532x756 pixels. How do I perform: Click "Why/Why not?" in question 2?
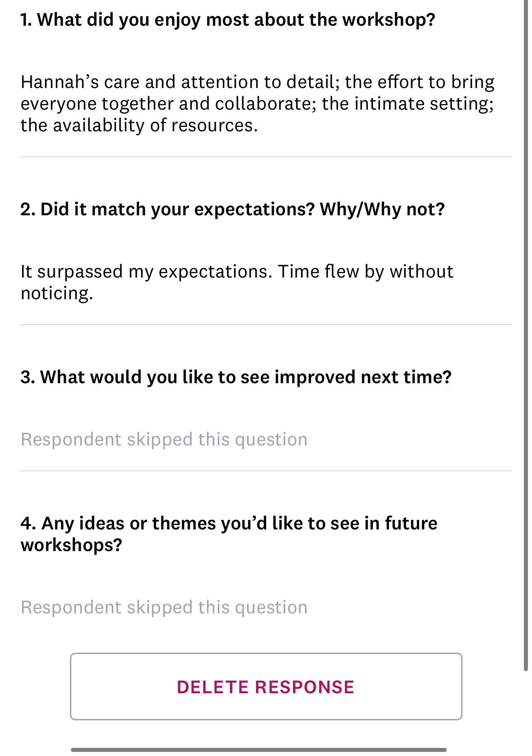382,209
